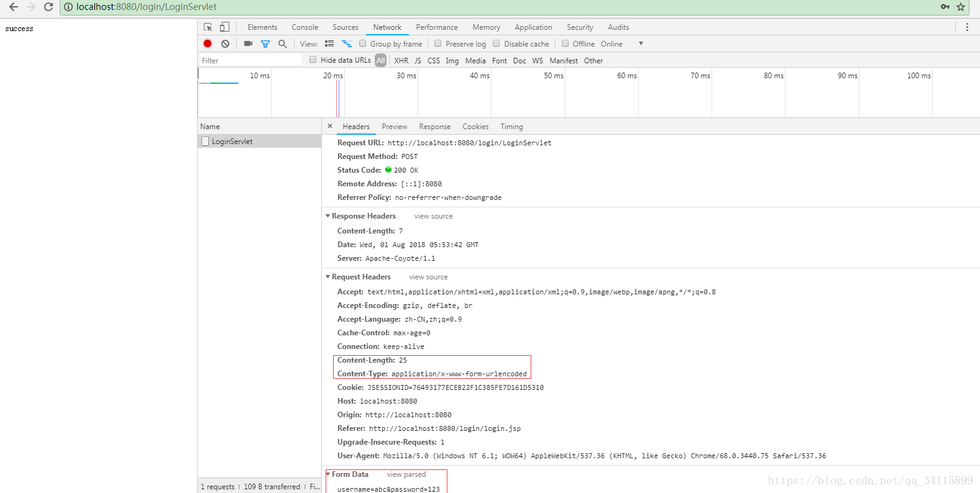Viewport: 980px width, 493px height.
Task: Bookmark page with the star icon
Action: (961, 7)
